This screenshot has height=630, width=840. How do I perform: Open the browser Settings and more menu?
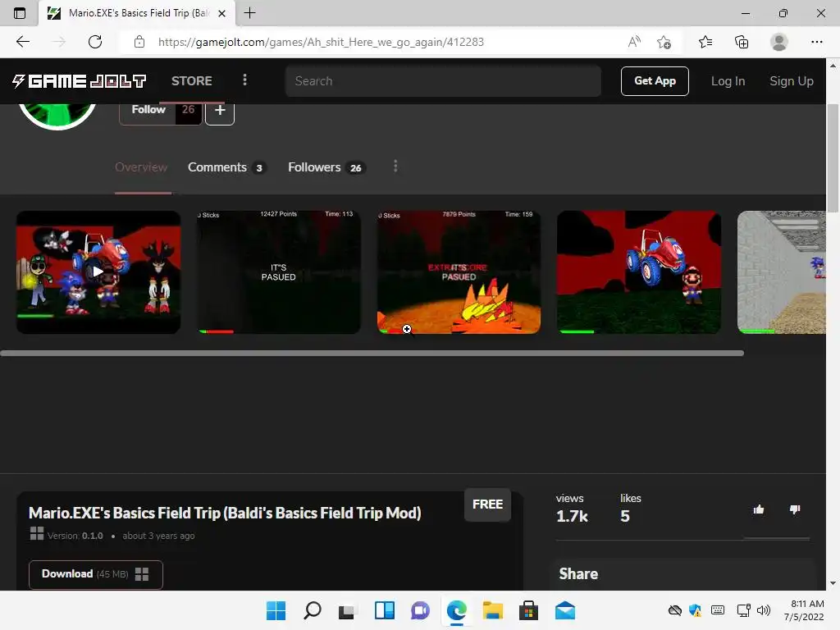(816, 42)
